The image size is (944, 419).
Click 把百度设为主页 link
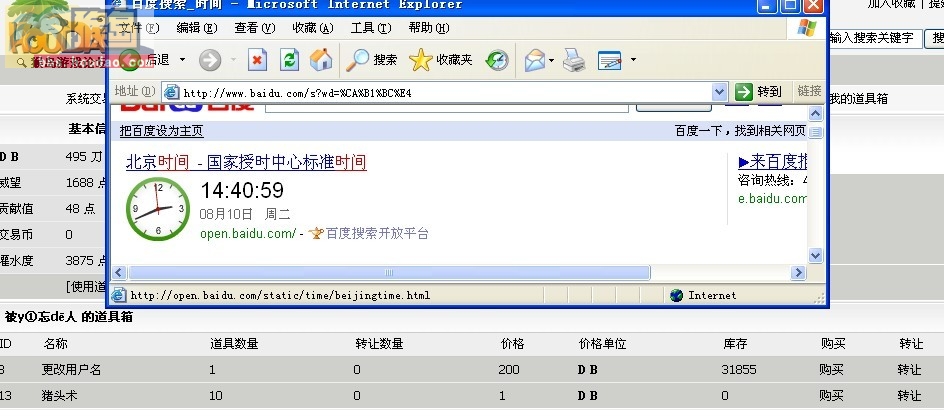click(x=161, y=131)
